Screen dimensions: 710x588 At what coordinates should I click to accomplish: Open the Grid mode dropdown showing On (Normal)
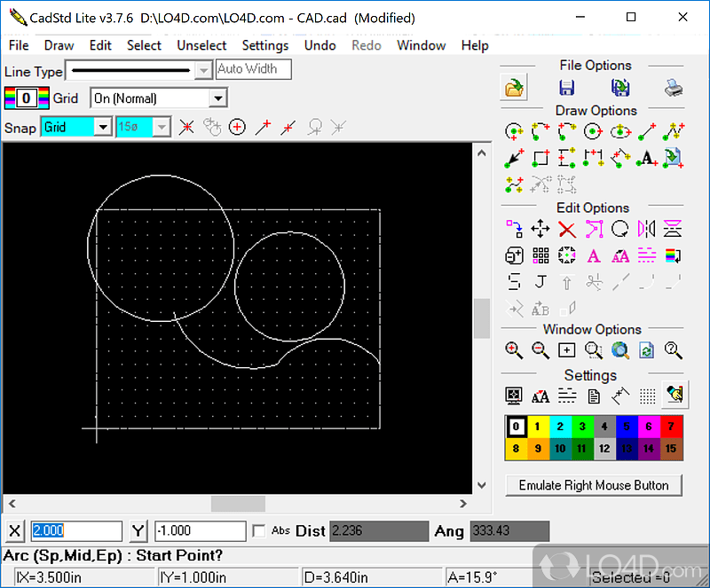[218, 98]
